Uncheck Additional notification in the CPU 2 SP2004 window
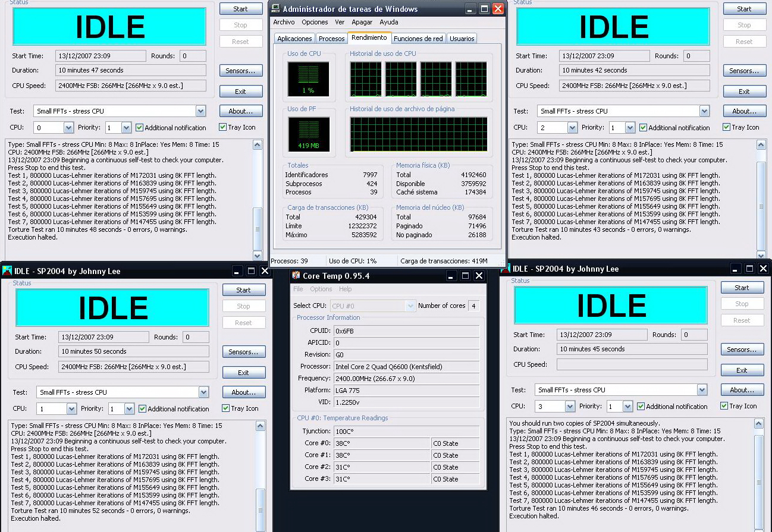The height and width of the screenshot is (532, 772). [x=643, y=127]
